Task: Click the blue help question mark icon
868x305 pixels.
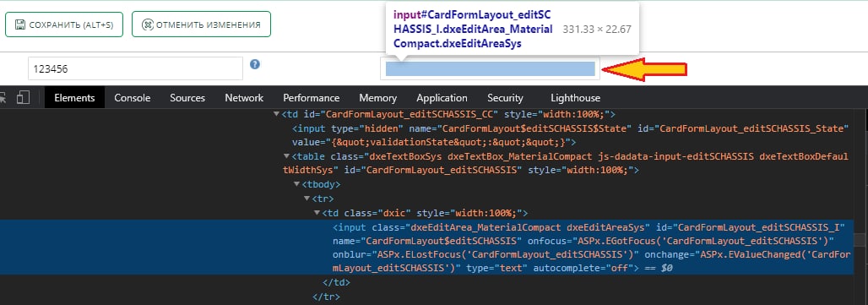Action: pyautogui.click(x=255, y=64)
